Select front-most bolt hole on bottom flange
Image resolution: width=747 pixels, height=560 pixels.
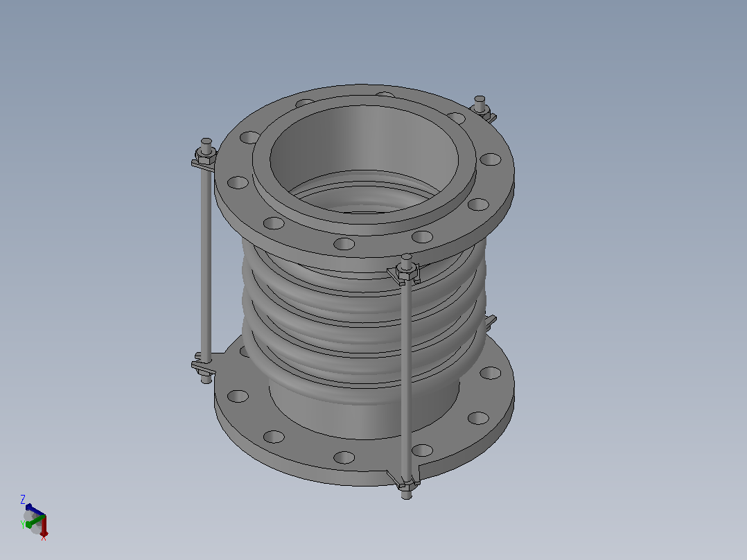pyautogui.click(x=344, y=457)
